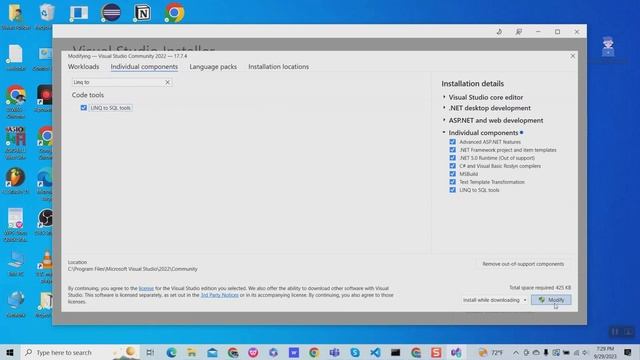
Task: Expand .NET desktop development details
Action: (x=444, y=108)
